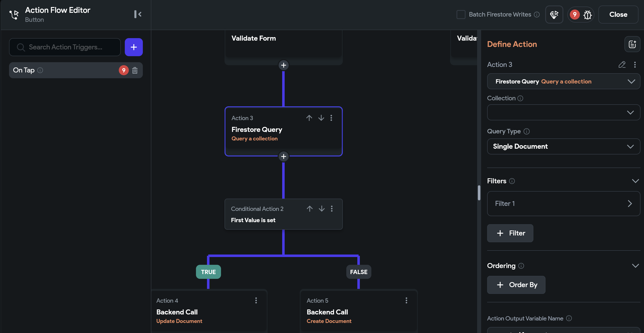
Task: Add action below Firestore Query node
Action: (283, 156)
